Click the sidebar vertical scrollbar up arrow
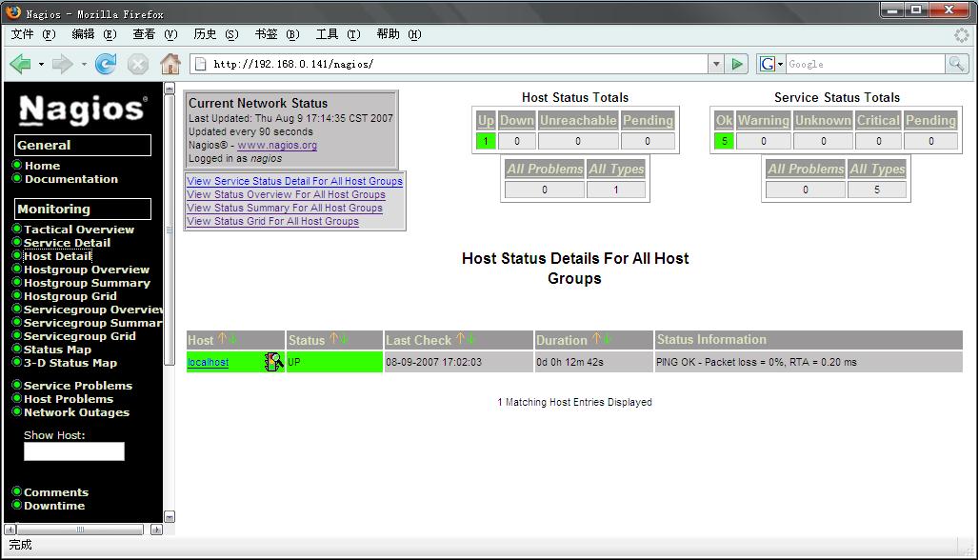The height and width of the screenshot is (560, 979). [170, 88]
